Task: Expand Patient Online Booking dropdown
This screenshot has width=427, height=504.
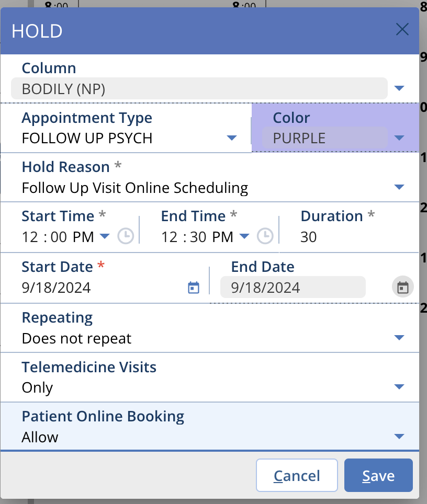Action: [x=399, y=437]
